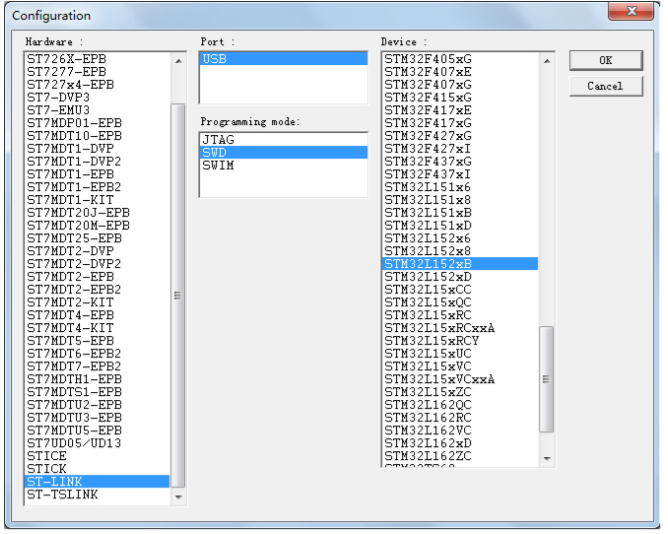668x534 pixels.
Task: Pick STM32L162QC device
Action: (x=460, y=404)
